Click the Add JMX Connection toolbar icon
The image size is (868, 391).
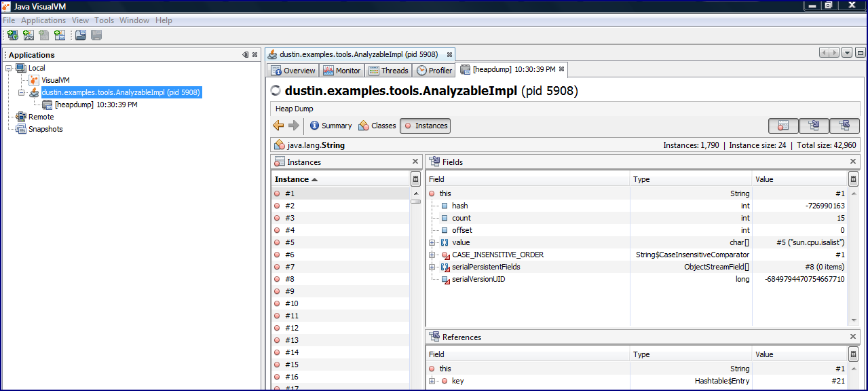[29, 35]
